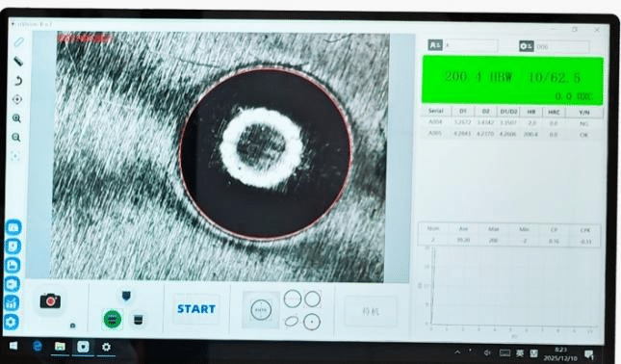This screenshot has width=621, height=364.
Task: Open the notification center icon in the taskbar
Action: click(589, 354)
